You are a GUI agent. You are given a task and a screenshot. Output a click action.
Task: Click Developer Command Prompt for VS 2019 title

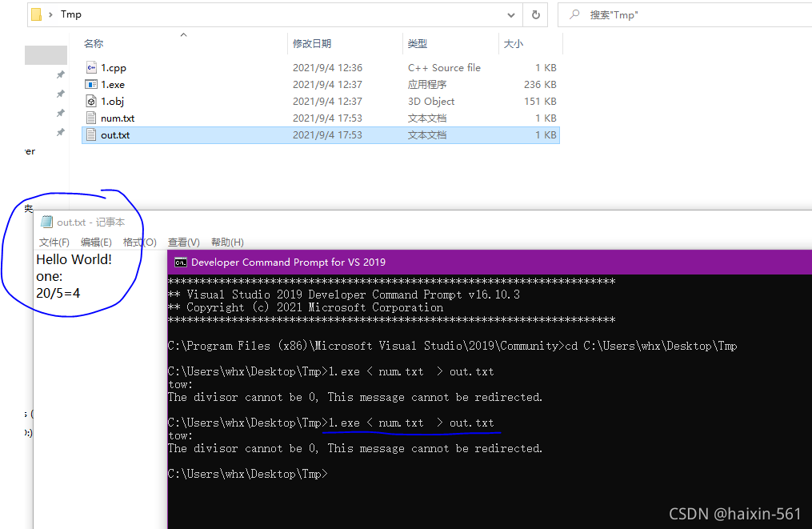click(x=288, y=262)
